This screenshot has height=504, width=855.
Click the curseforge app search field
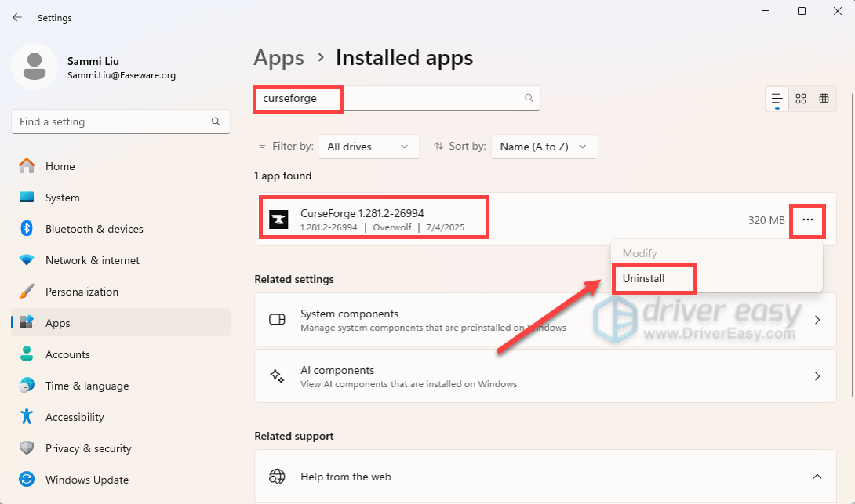point(397,98)
